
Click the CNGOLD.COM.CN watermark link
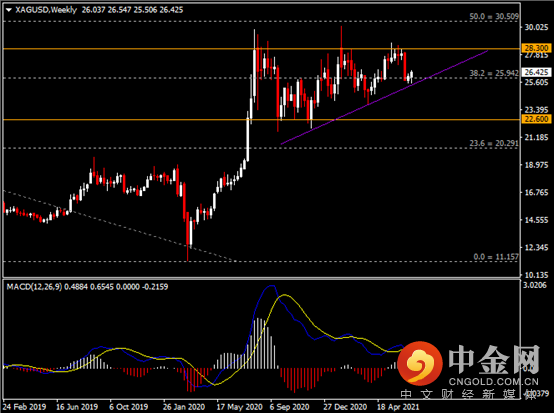pos(494,381)
